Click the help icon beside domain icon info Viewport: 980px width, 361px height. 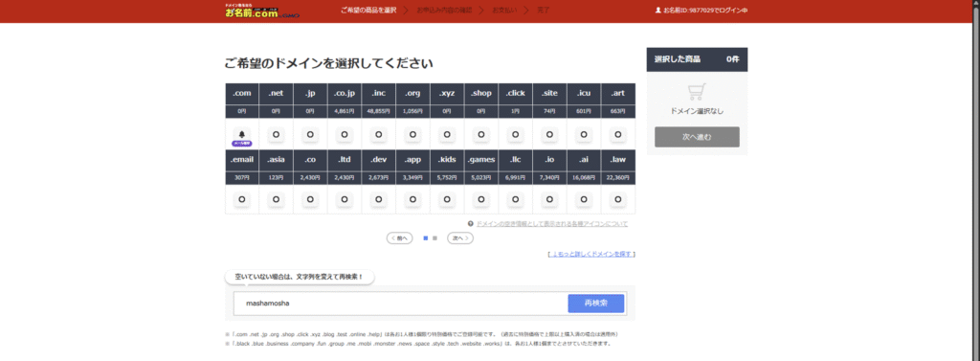470,223
